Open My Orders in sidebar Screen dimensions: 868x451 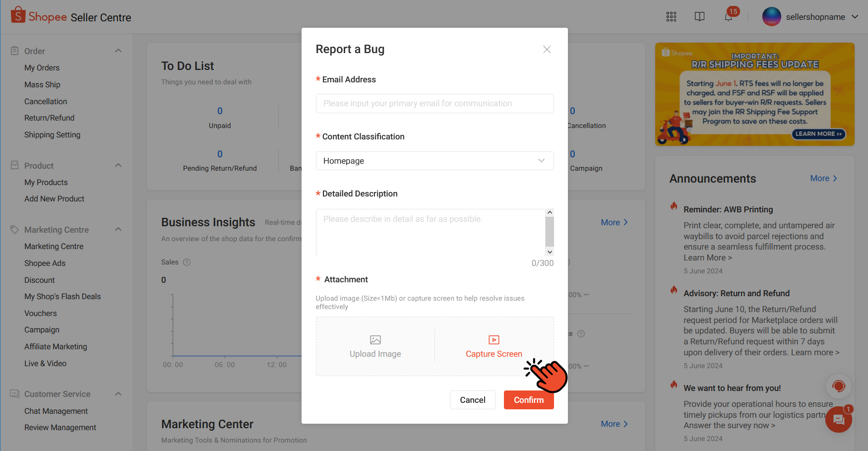click(42, 68)
